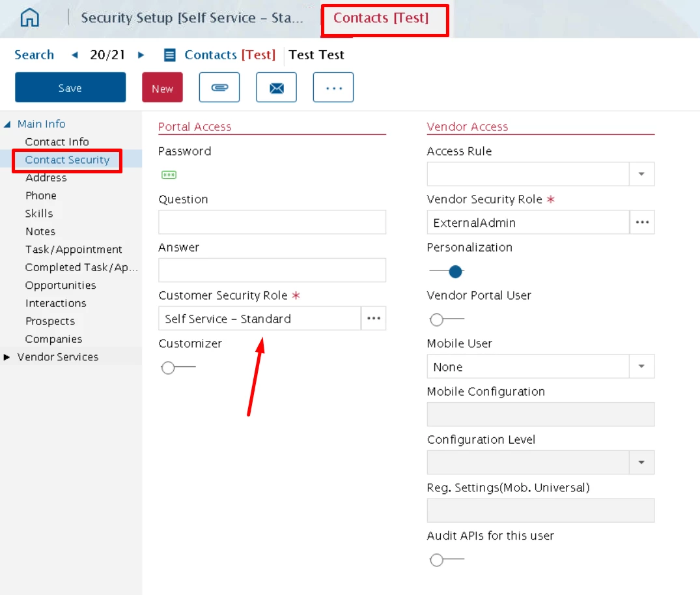The image size is (700, 595).
Task: Open the Mobile User dropdown
Action: (x=641, y=367)
